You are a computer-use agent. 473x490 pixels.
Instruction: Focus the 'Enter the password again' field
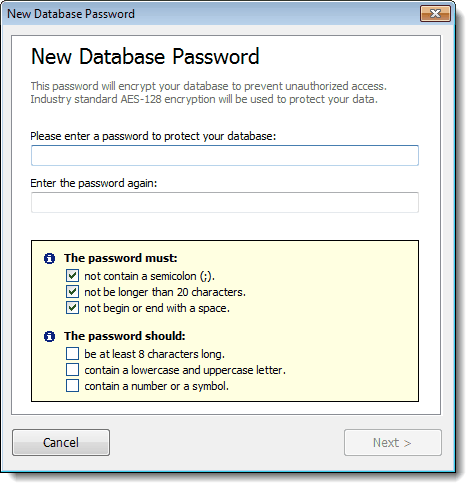click(225, 202)
